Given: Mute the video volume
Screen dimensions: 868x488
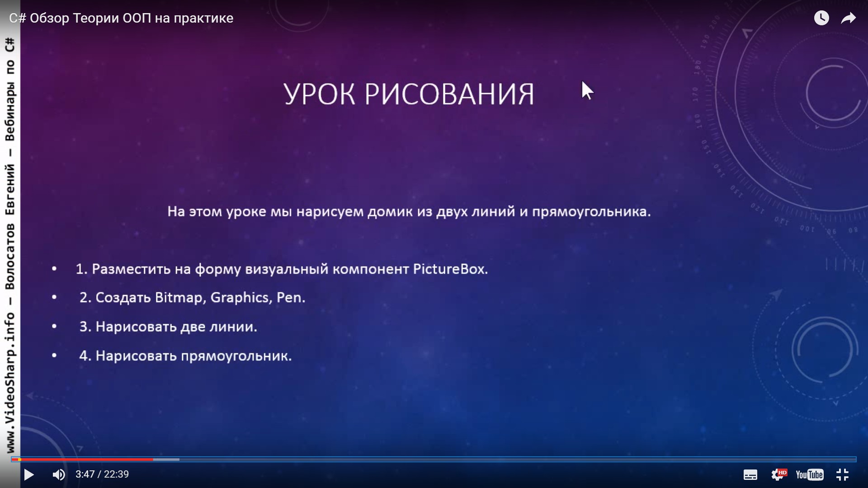Looking at the screenshot, I should coord(59,474).
